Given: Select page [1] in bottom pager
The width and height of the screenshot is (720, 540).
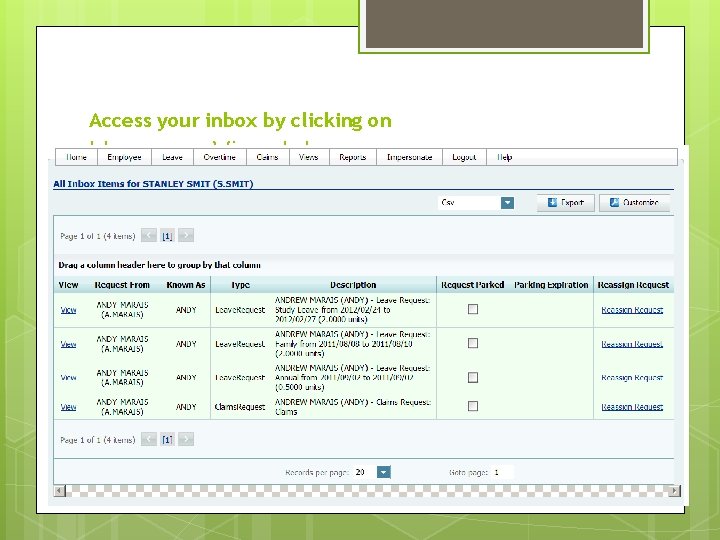Looking at the screenshot, I should (167, 440).
